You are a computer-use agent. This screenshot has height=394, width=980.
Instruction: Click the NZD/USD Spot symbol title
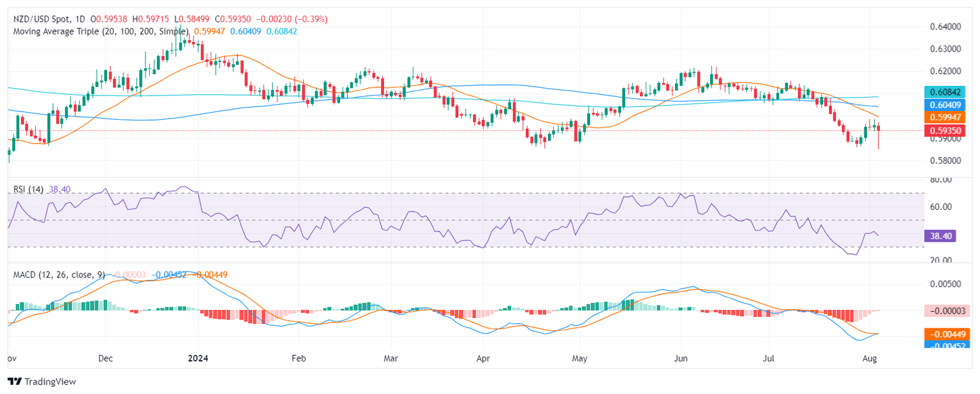click(37, 19)
